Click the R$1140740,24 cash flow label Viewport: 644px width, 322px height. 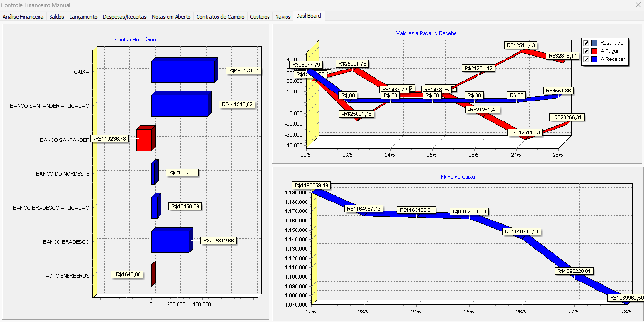522,231
